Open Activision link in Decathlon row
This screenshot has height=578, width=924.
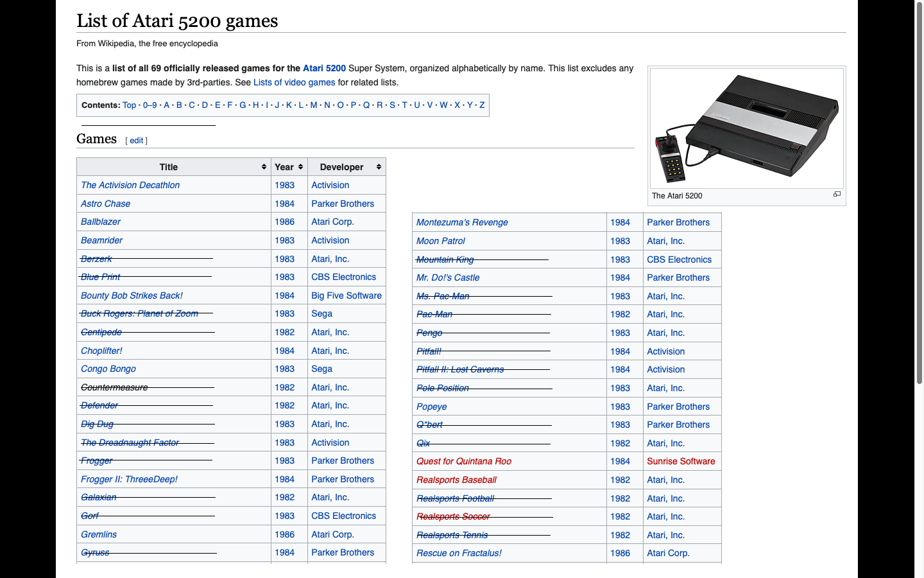pos(330,185)
